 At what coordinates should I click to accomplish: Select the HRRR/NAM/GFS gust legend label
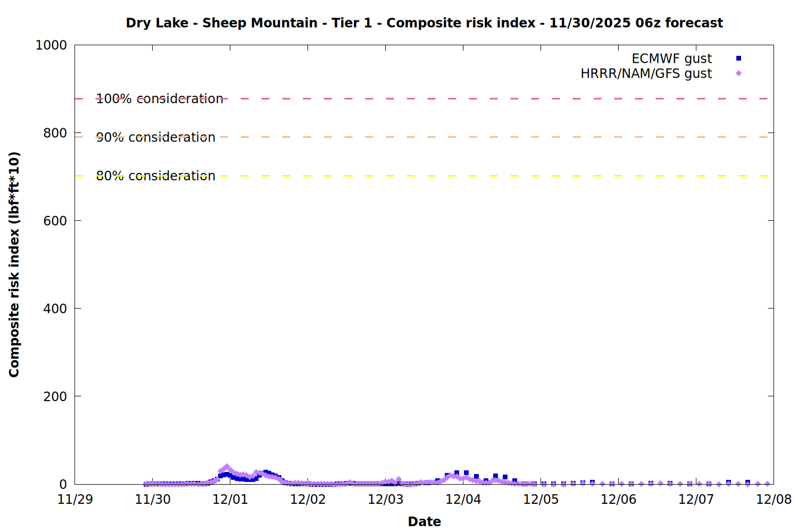(x=646, y=73)
